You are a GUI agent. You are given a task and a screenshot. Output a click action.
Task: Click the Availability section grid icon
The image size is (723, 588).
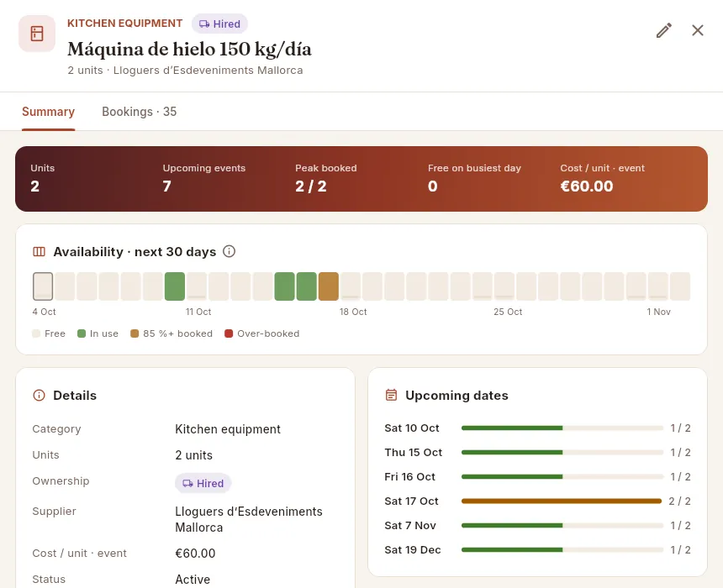click(x=40, y=252)
